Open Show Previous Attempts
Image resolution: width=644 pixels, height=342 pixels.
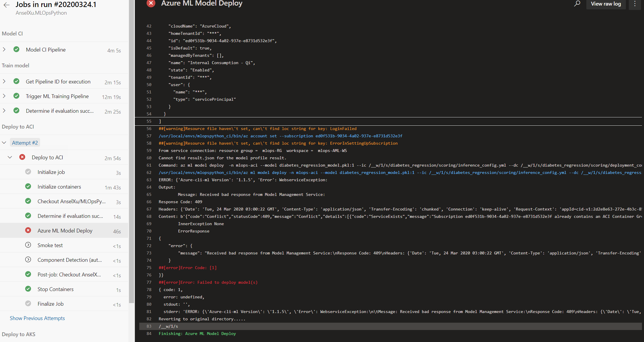37,318
